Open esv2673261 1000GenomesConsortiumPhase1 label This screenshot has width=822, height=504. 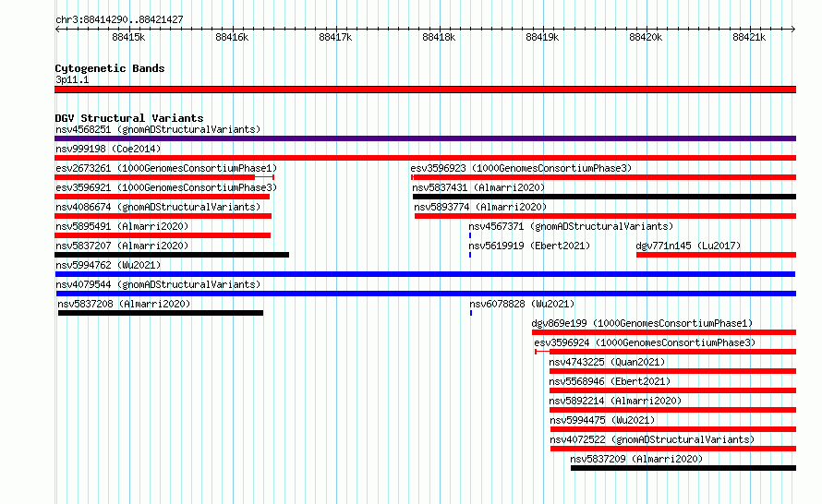point(166,168)
